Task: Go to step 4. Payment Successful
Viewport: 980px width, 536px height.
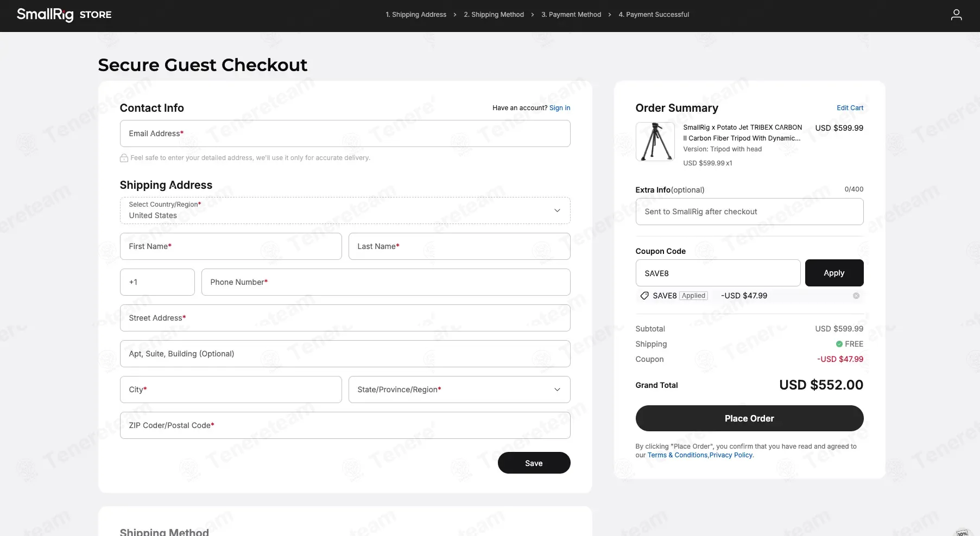Action: [654, 15]
